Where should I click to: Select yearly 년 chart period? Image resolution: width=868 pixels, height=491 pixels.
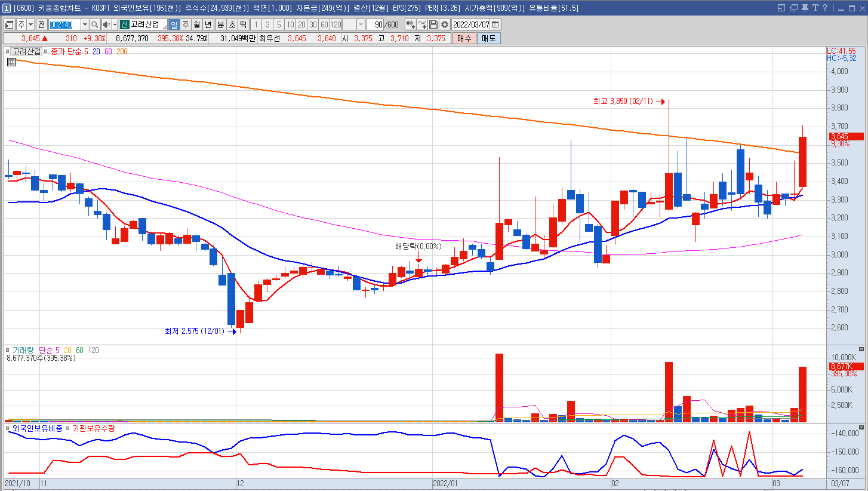pos(208,24)
